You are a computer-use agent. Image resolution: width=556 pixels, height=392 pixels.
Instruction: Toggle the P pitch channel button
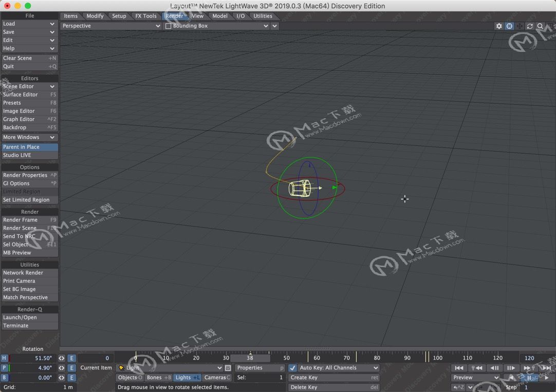[x=4, y=368]
